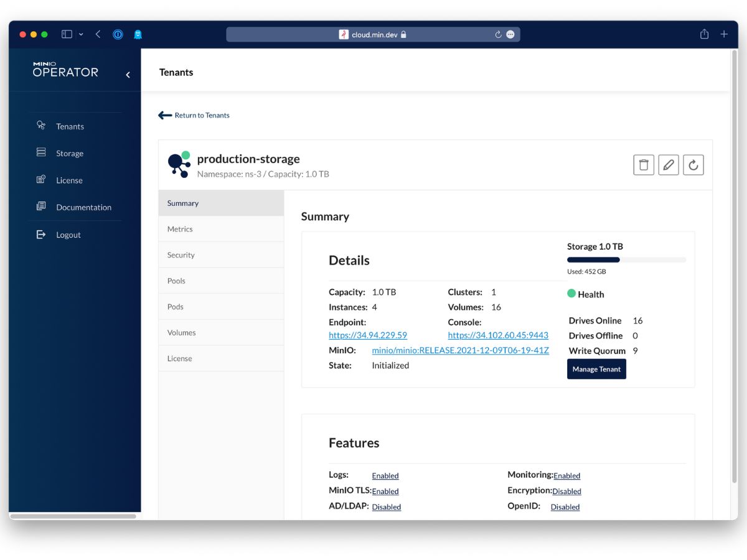The width and height of the screenshot is (747, 560).
Task: Click the 'Used: 452 GB' text
Action: 586,271
